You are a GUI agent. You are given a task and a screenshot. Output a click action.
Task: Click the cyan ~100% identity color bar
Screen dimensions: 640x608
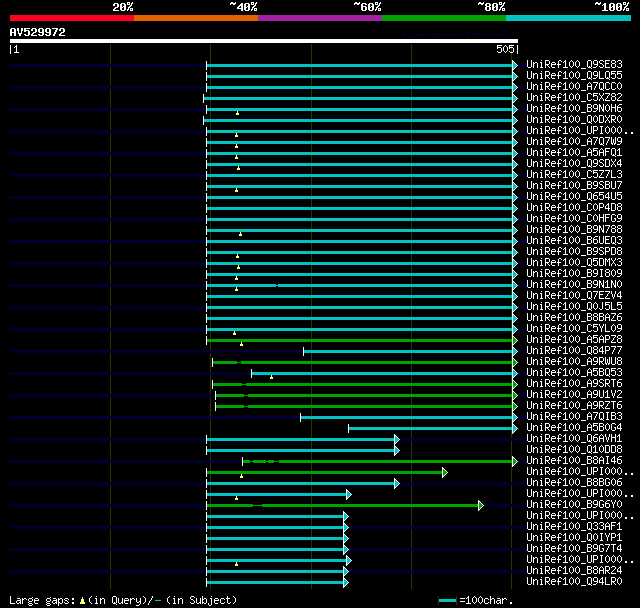(x=569, y=18)
